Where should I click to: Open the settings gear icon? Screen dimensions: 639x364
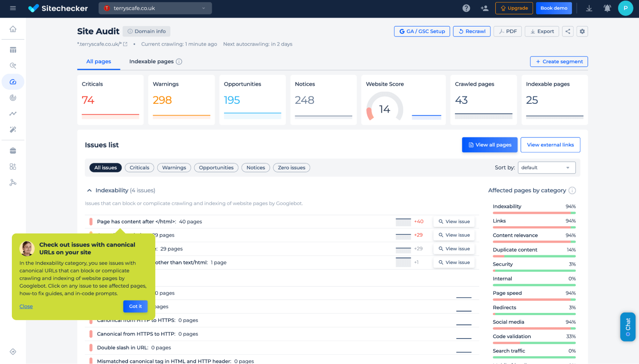[582, 31]
